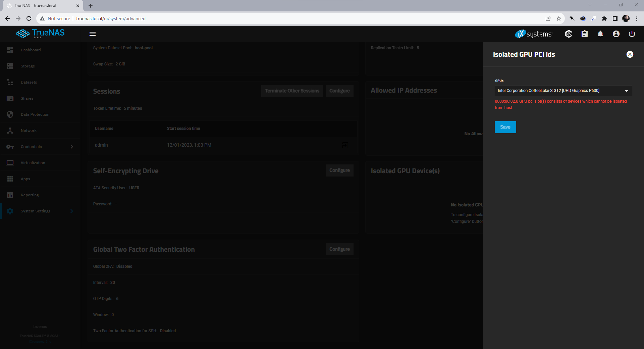Click the TrueCommand status icon
This screenshot has width=644, height=349.
coord(569,34)
